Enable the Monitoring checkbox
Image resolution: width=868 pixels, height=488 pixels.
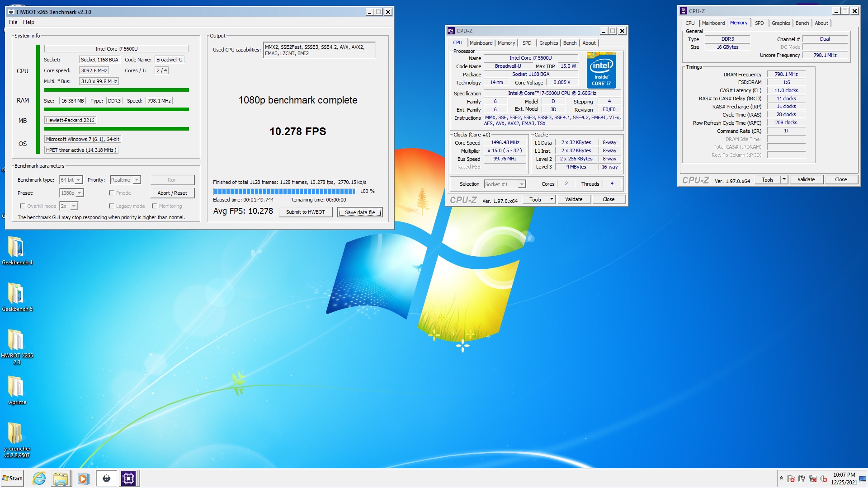pos(155,206)
